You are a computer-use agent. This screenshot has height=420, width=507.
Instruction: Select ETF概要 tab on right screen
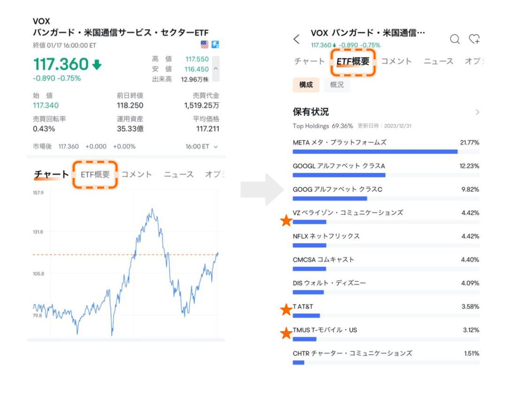(x=353, y=62)
